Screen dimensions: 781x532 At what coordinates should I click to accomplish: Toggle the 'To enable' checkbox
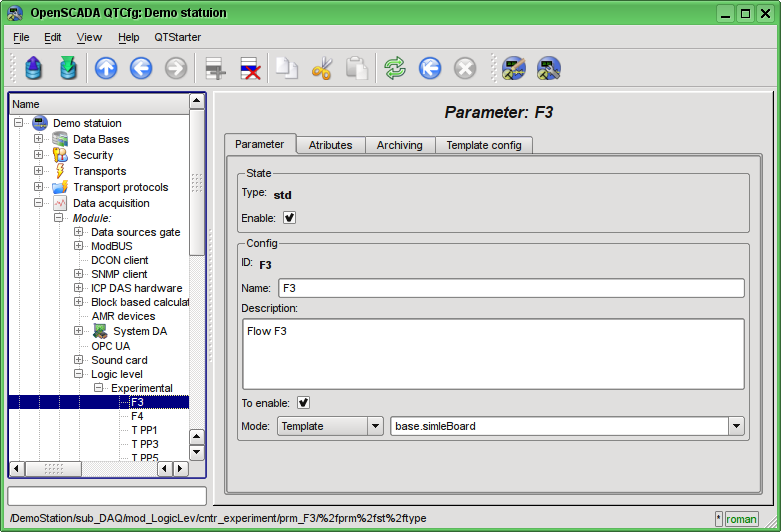(x=304, y=403)
